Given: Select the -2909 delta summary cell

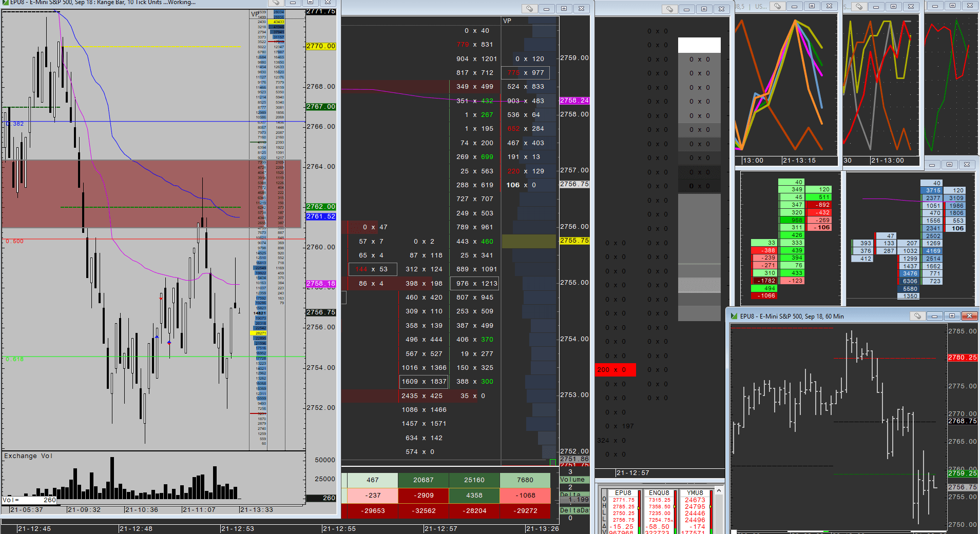Looking at the screenshot, I should tap(424, 496).
